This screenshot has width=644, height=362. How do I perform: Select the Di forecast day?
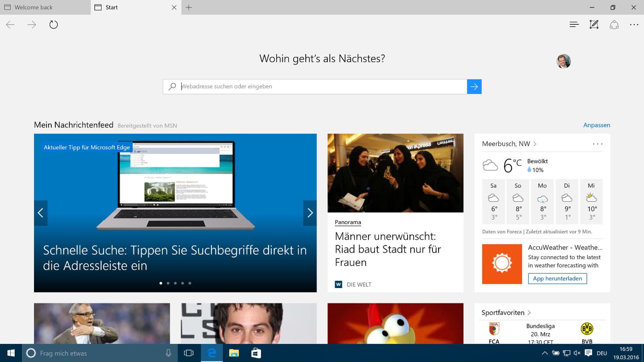coord(567,202)
